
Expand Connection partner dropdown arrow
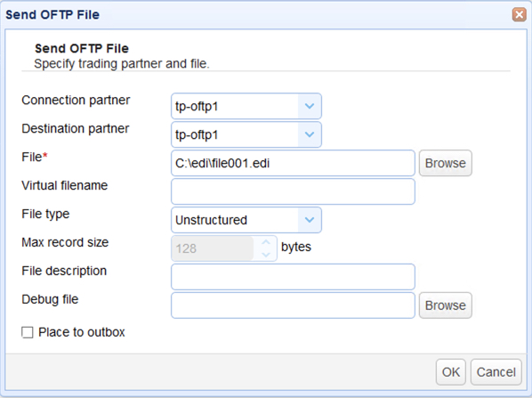[310, 106]
